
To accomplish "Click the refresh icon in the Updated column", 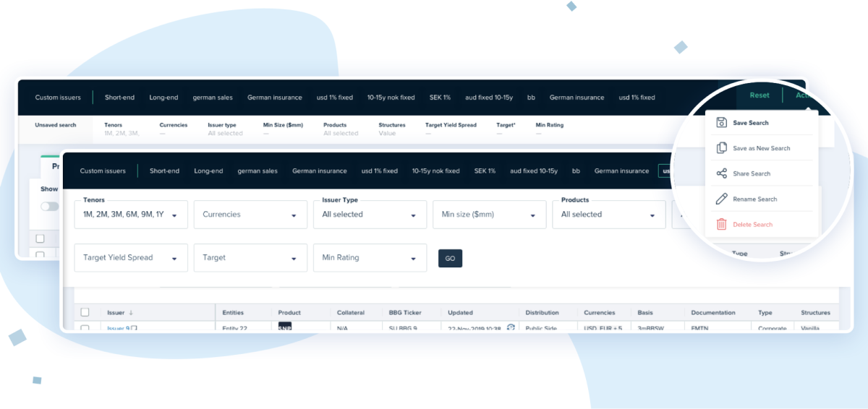I will pos(511,327).
